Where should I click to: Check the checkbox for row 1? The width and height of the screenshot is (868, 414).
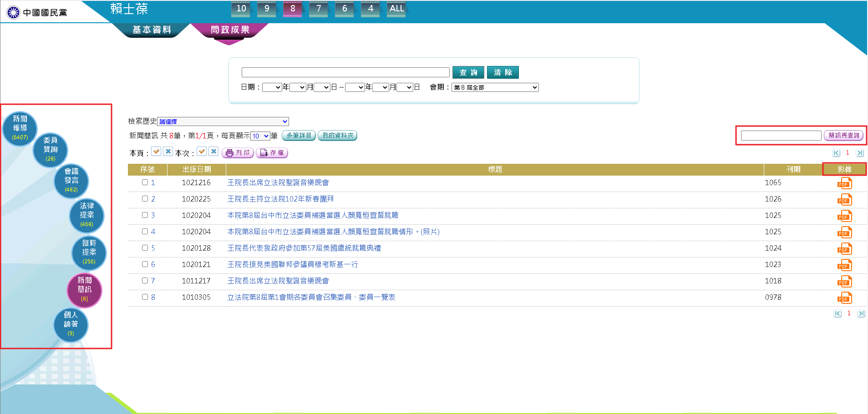pos(145,182)
